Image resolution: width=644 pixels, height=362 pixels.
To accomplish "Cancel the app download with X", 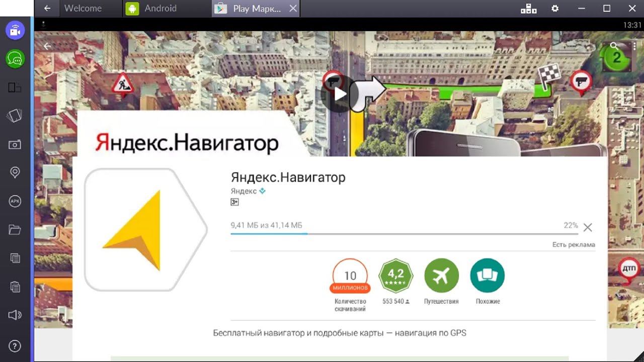I will click(587, 228).
